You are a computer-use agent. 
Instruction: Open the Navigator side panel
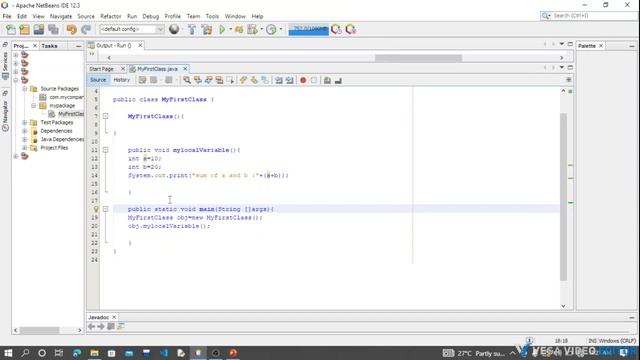click(x=5, y=115)
